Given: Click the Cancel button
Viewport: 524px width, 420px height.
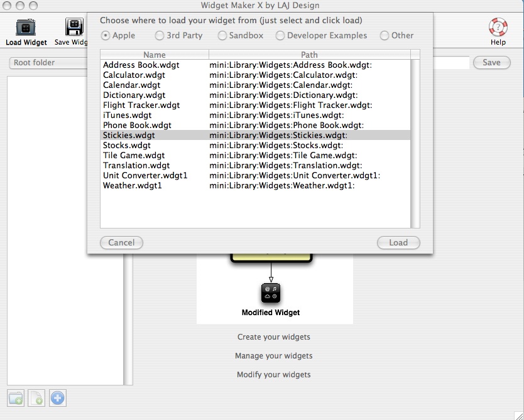Looking at the screenshot, I should pyautogui.click(x=121, y=242).
